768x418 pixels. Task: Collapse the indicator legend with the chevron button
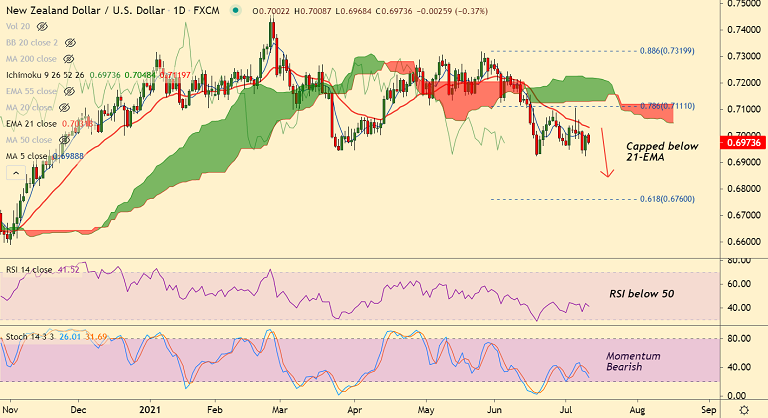click(16, 172)
